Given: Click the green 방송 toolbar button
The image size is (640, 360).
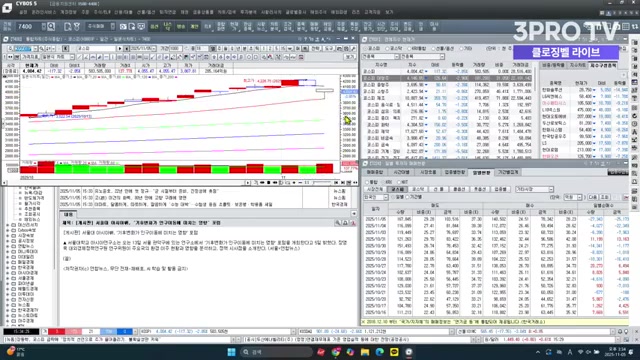Looking at the screenshot, I should point(181,27).
